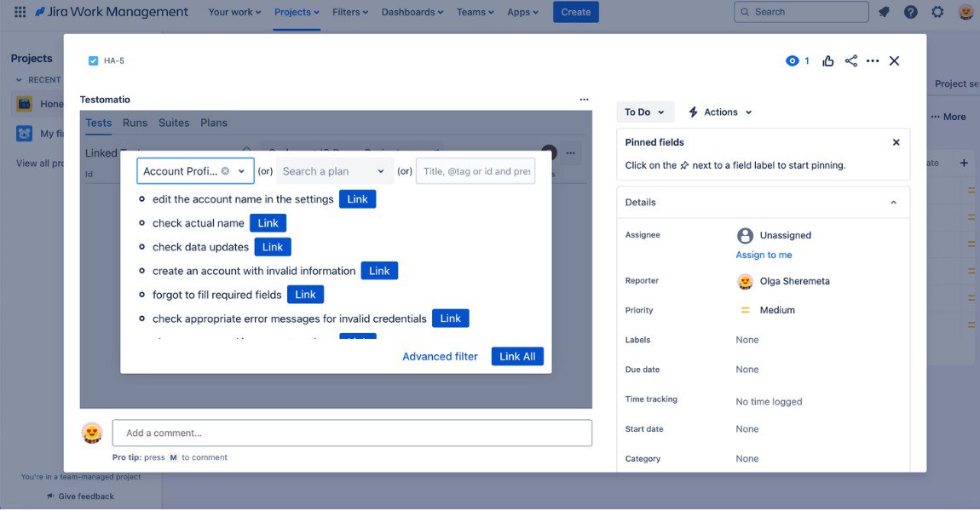Click the plus icon in background board
The height and width of the screenshot is (511, 980).
pyautogui.click(x=964, y=163)
